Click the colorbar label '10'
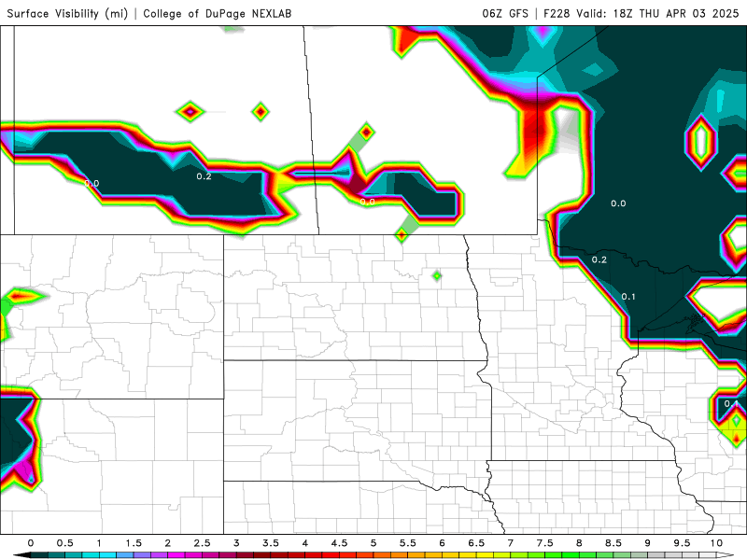The width and height of the screenshot is (747, 560). tap(716, 543)
